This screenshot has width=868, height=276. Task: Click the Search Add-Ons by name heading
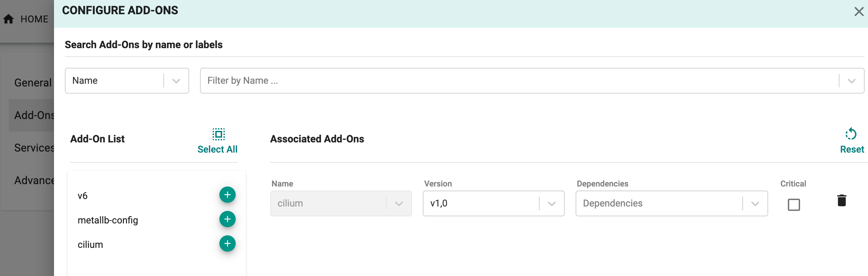coord(144,45)
